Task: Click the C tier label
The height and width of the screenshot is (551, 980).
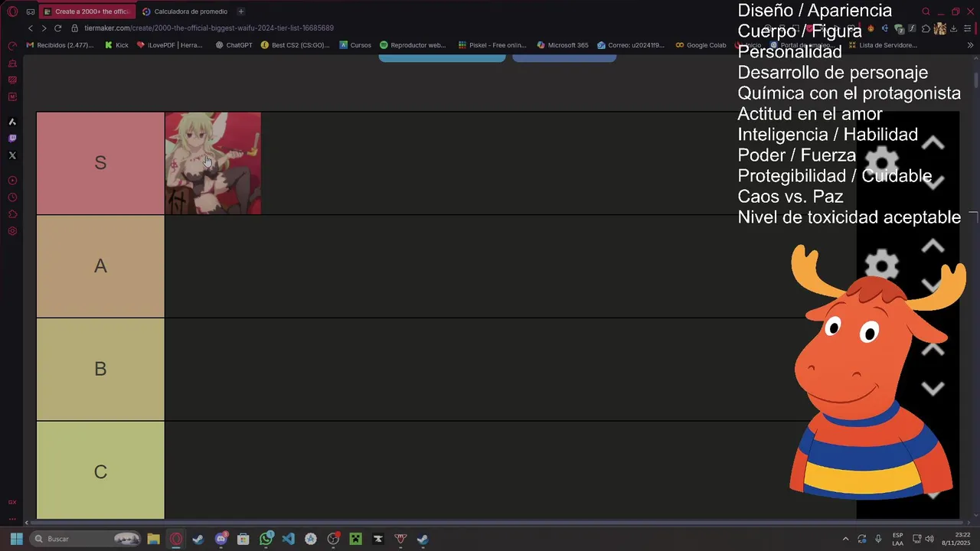Action: (x=100, y=471)
